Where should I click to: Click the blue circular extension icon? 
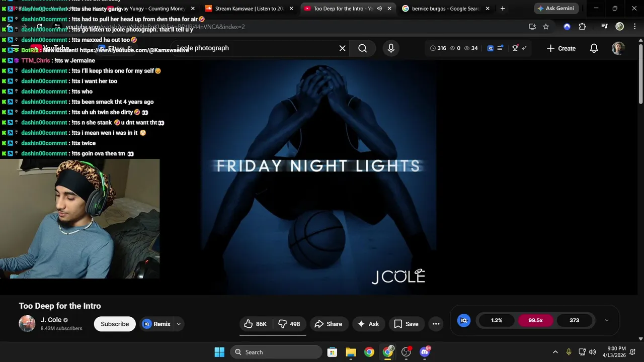(567, 27)
